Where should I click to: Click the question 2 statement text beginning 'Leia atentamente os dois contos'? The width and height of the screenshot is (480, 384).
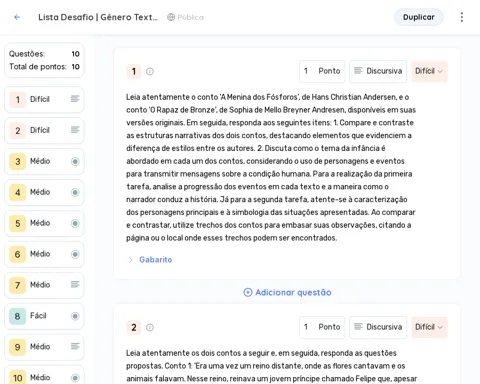click(x=271, y=366)
